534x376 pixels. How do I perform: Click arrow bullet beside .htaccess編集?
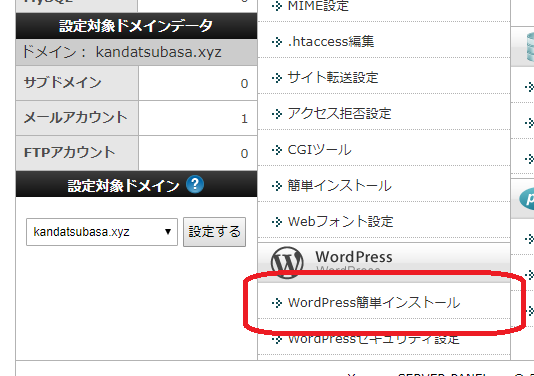[277, 42]
